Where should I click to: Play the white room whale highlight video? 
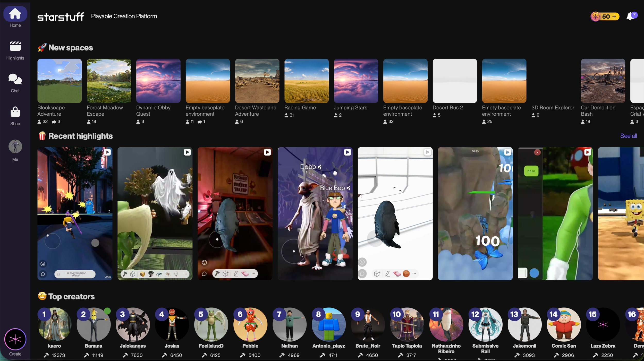[x=395, y=213]
